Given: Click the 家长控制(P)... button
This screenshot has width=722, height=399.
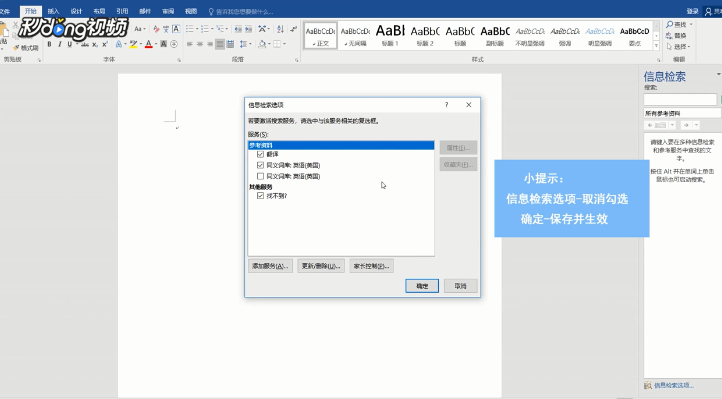Looking at the screenshot, I should click(x=371, y=266).
